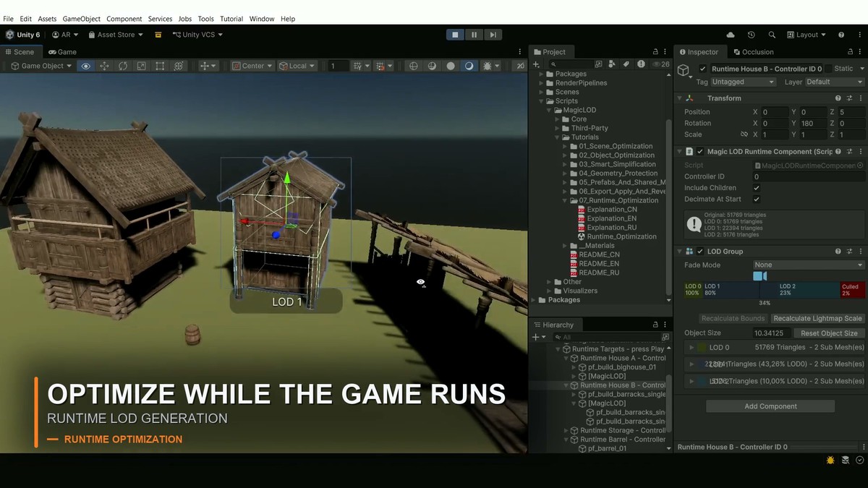Screen dimensions: 868x488
Task: Open the global search magnifier
Action: click(772, 35)
